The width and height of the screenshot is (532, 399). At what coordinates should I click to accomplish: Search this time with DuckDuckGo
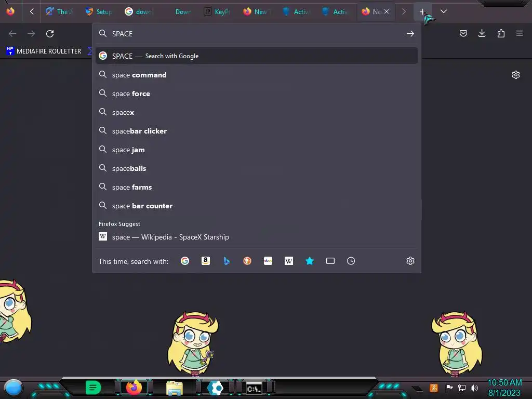[x=247, y=261]
